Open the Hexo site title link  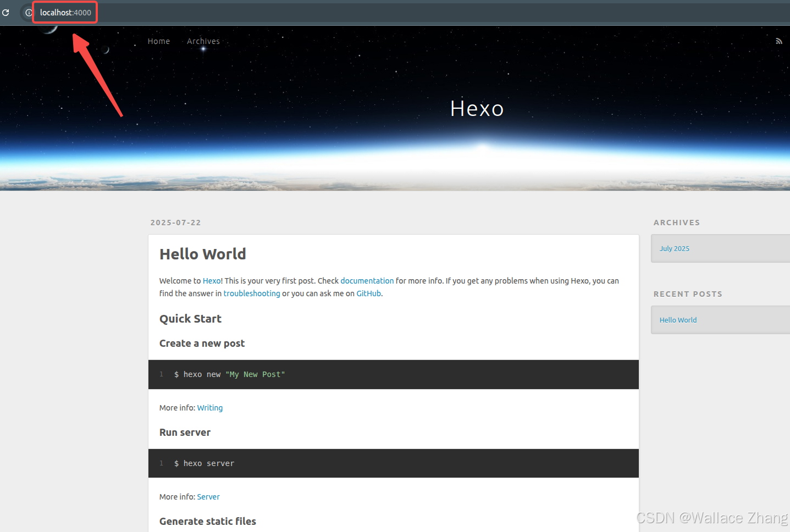477,108
